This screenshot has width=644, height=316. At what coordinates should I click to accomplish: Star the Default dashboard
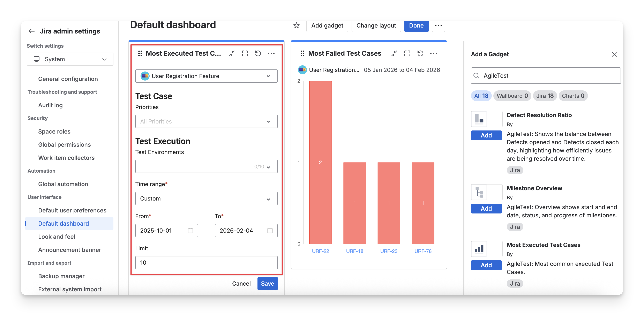coord(296,25)
